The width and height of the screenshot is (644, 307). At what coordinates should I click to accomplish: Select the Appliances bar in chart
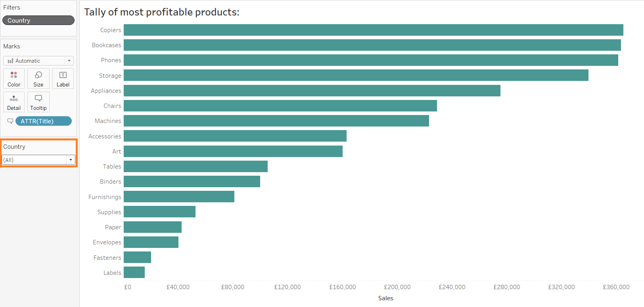tap(312, 91)
